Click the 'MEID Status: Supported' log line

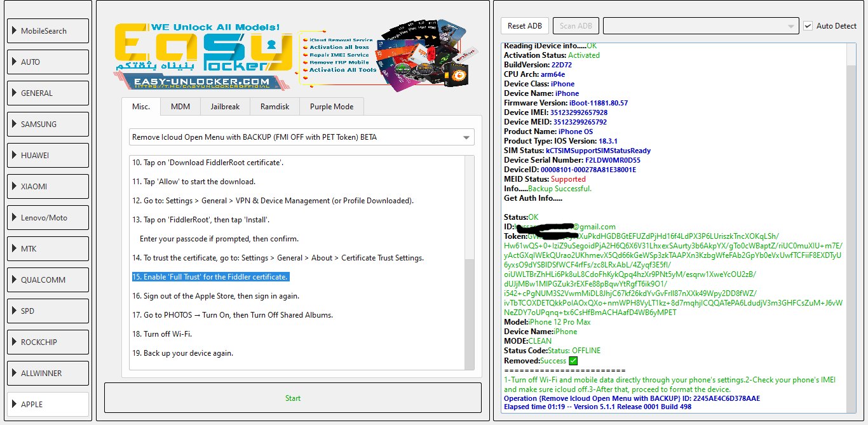[x=545, y=179]
